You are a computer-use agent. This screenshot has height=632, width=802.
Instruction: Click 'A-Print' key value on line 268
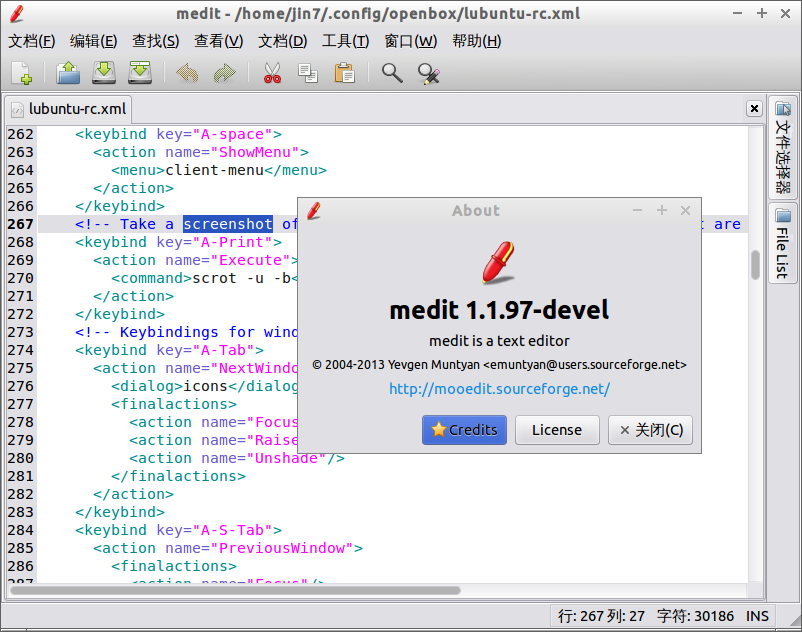pyautogui.click(x=233, y=242)
